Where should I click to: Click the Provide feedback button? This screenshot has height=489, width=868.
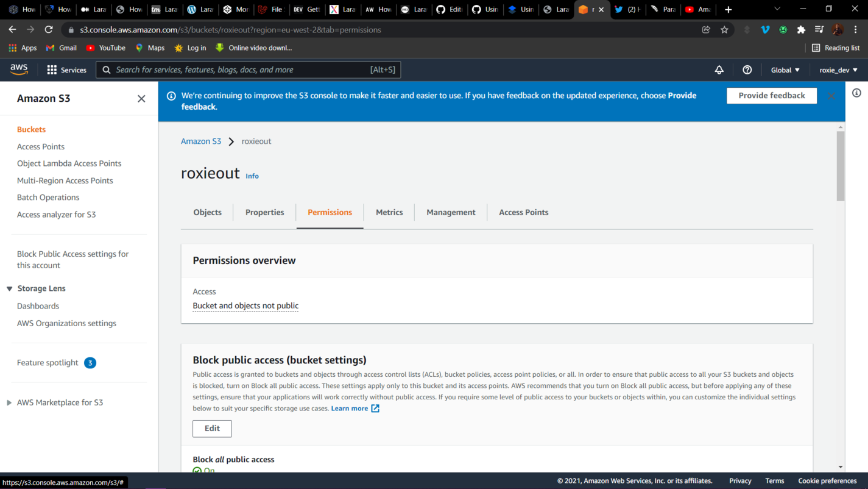click(771, 96)
